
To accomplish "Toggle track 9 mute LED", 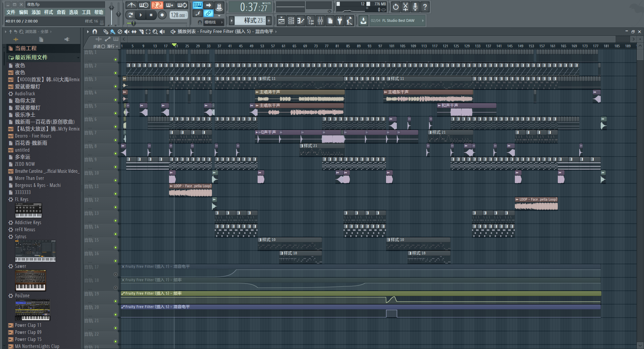I will tap(115, 167).
